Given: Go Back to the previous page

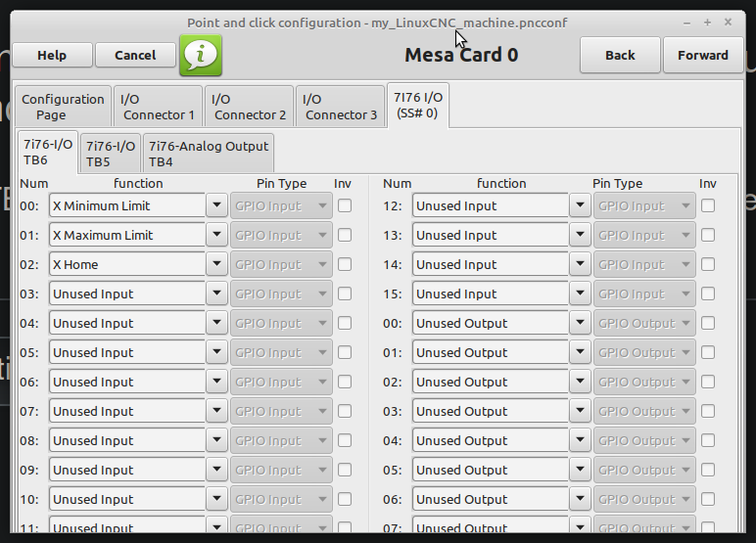Looking at the screenshot, I should click(x=620, y=55).
